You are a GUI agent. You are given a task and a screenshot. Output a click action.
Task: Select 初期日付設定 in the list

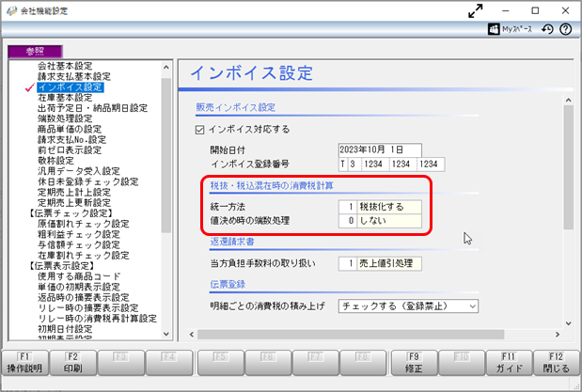pyautogui.click(x=65, y=329)
